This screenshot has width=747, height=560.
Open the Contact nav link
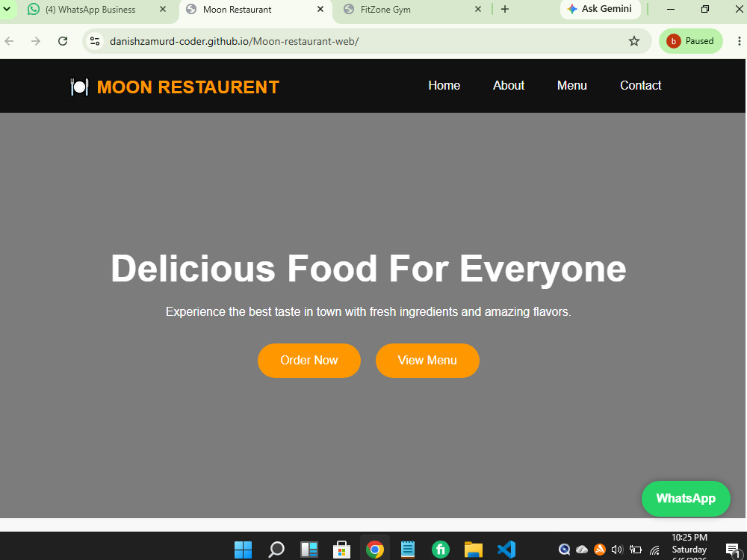tap(641, 85)
